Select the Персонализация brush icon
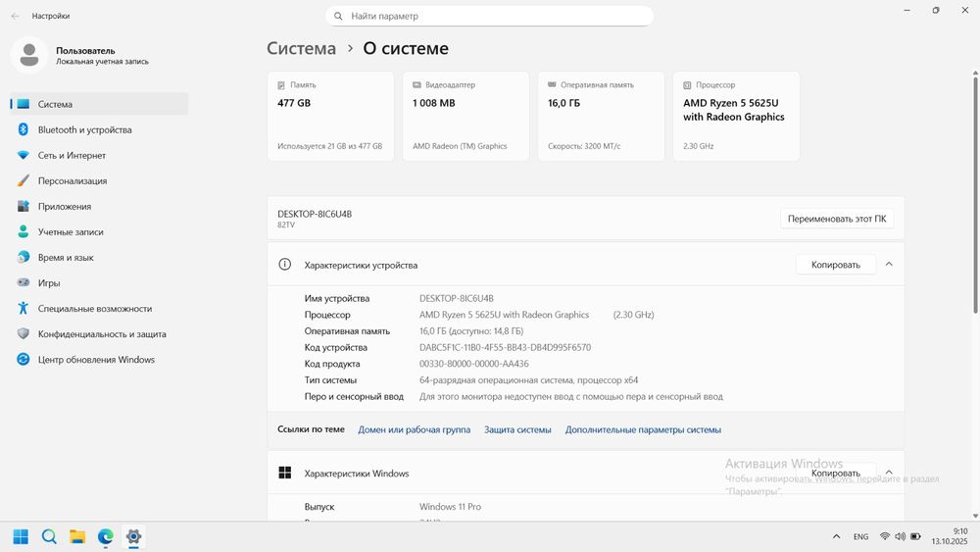The height and width of the screenshot is (552, 980). point(24,180)
